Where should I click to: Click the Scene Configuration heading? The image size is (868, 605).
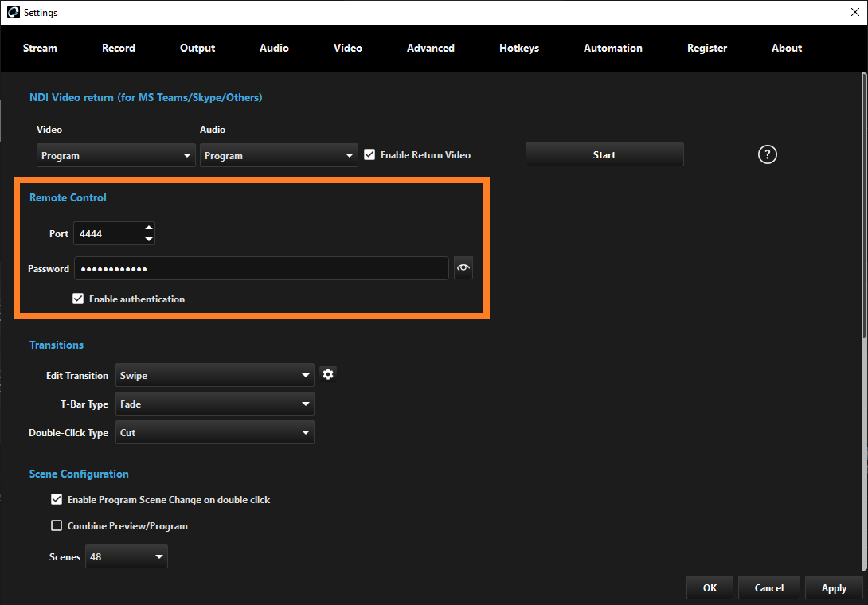pos(79,474)
